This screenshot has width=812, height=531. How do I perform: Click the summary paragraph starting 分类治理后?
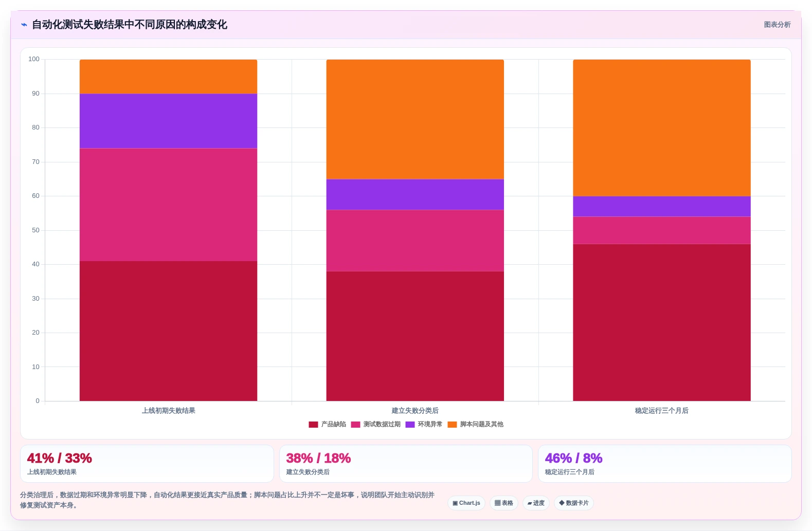227,500
